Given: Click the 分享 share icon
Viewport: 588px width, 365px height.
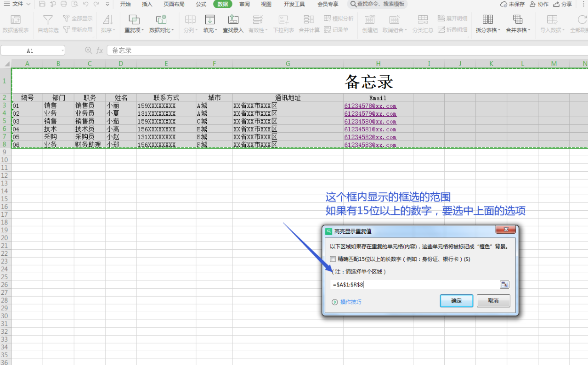Looking at the screenshot, I should [556, 4].
